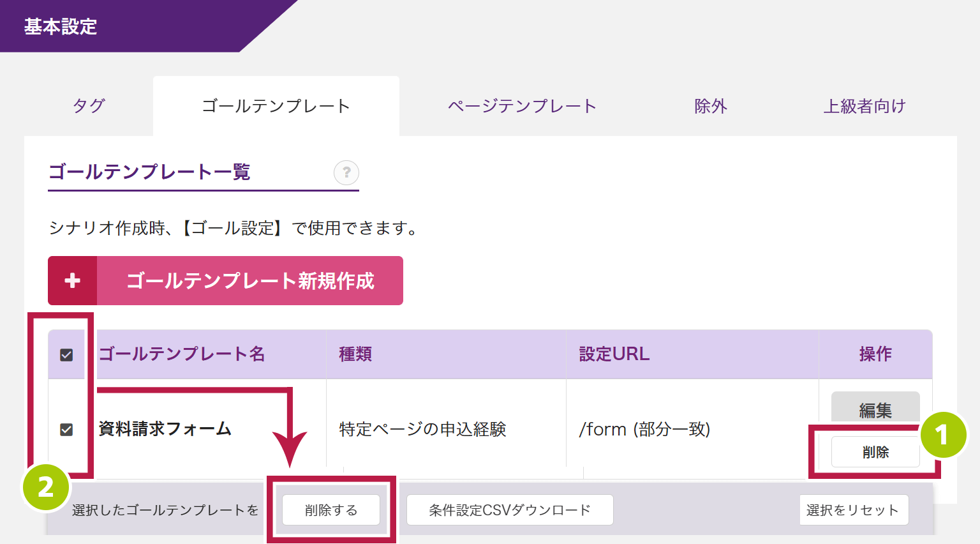Viewport: 980px width, 544px height.
Task: Go to the 除外 tab
Action: (x=711, y=106)
